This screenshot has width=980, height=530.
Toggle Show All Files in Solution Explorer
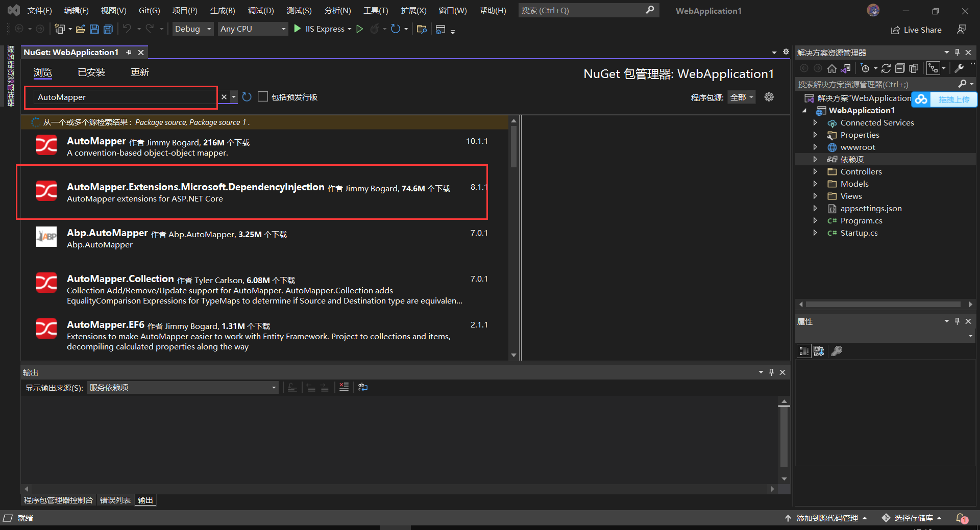coord(914,68)
